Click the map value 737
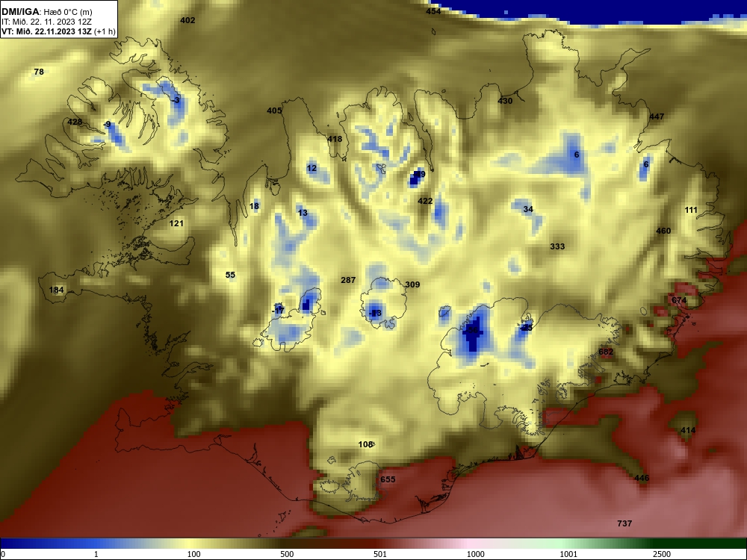This screenshot has height=560, width=747. [624, 523]
